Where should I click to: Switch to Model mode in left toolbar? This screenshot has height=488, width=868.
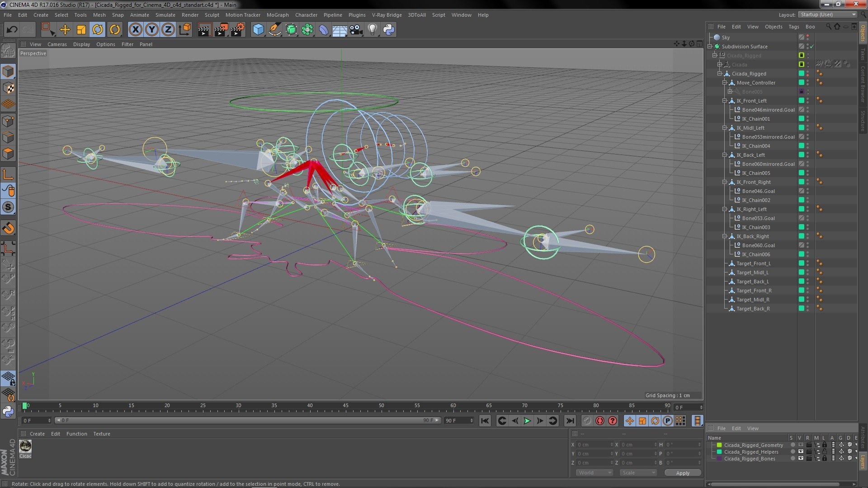8,71
